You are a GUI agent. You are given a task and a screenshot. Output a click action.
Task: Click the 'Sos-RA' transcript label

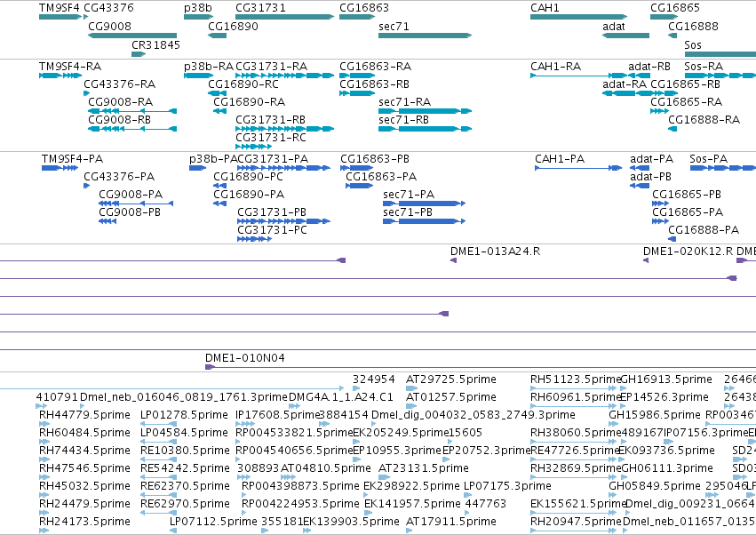click(x=704, y=66)
